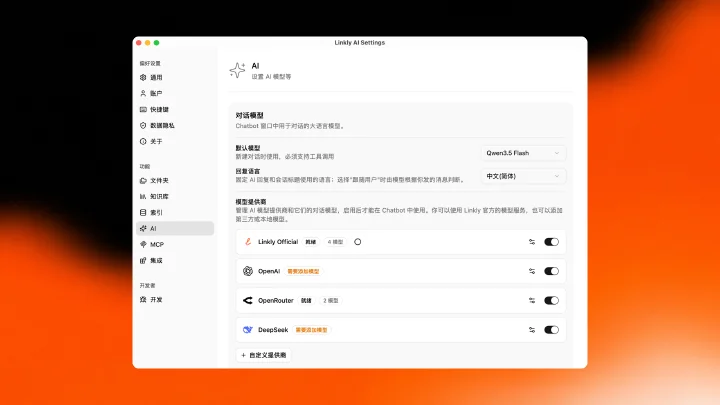The width and height of the screenshot is (720, 405).
Task: Click the 需要添加模型 badge next to OpenAI
Action: [303, 271]
